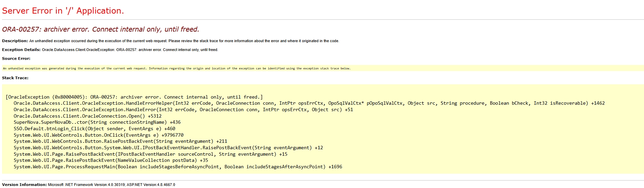Viewport: 644px width, 188px height.
Task: Click the OracleException (0x80004005) stack trace line
Action: 134,97
